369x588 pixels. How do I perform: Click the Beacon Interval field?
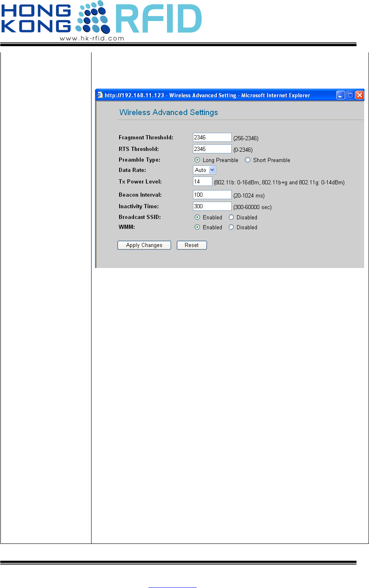(212, 195)
